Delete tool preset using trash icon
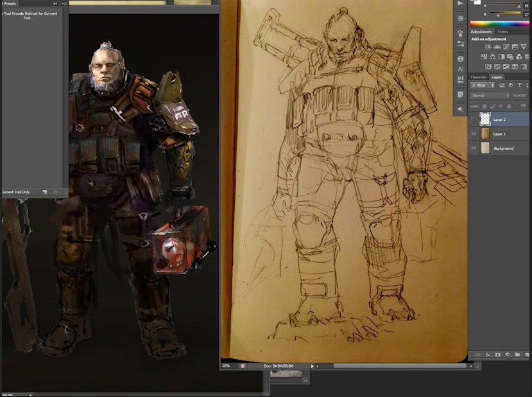Screen dimensions: 532x397 click(55, 192)
